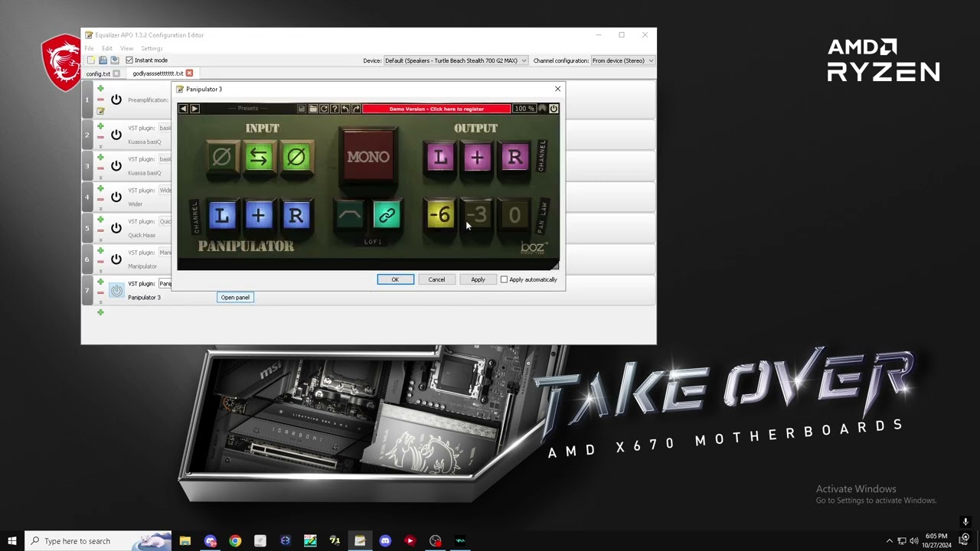Close the godlyasssettttttt.txt tab
The height and width of the screenshot is (551, 980).
[189, 73]
